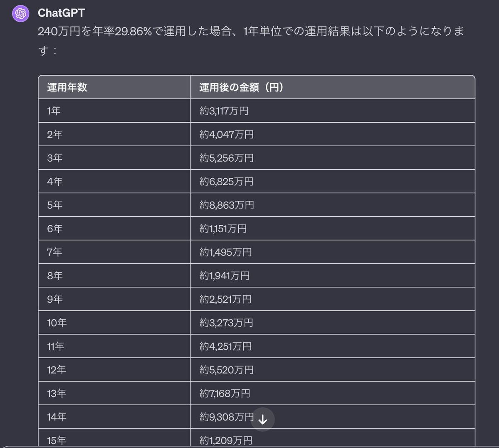The width and height of the screenshot is (499, 448).
Task: Click the 運用後の金額(円) column header
Action: pos(241,87)
